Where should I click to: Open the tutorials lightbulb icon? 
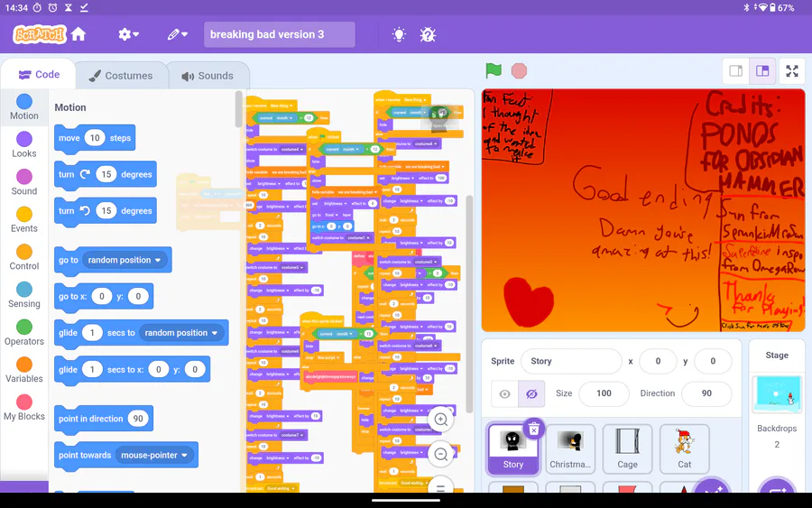pos(399,34)
